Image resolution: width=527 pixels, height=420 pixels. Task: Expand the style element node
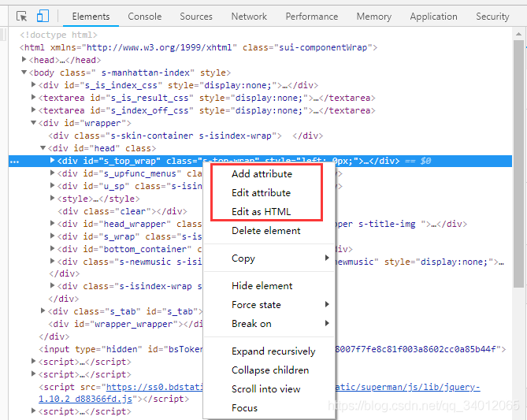pyautogui.click(x=52, y=199)
